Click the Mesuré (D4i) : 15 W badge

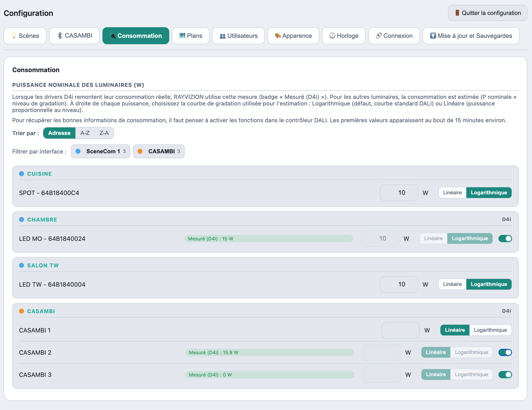coord(269,239)
